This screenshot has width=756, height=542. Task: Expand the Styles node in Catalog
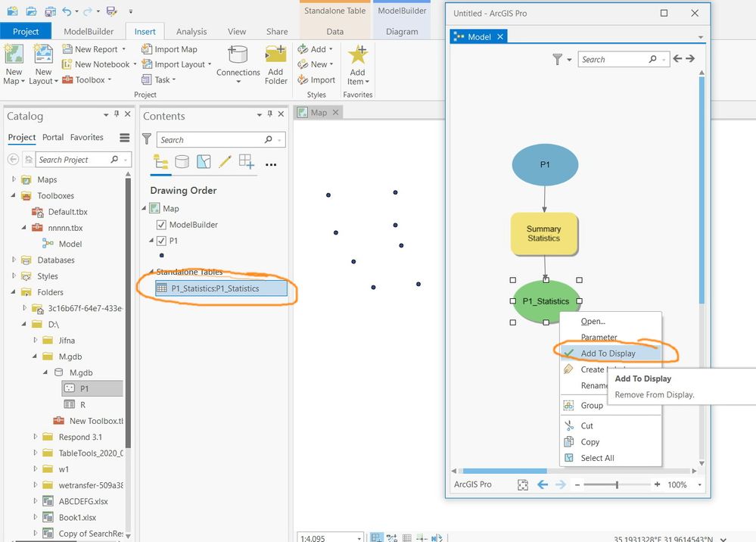point(14,276)
